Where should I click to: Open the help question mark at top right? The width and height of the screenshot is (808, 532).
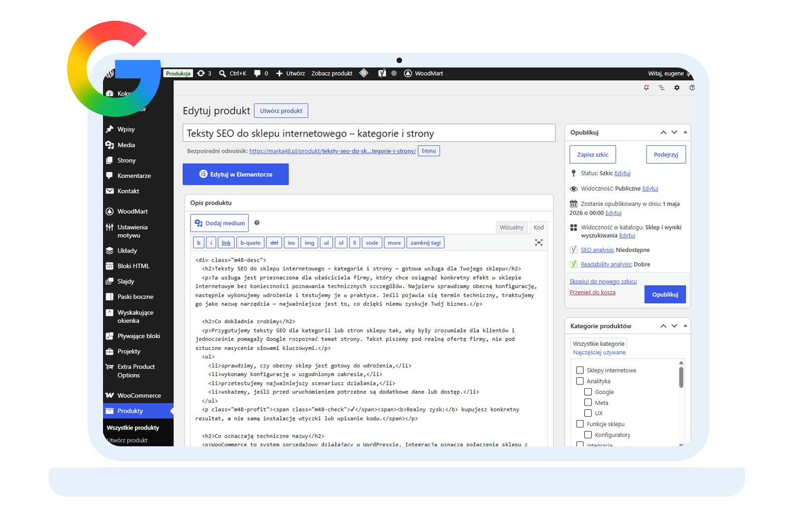click(692, 88)
